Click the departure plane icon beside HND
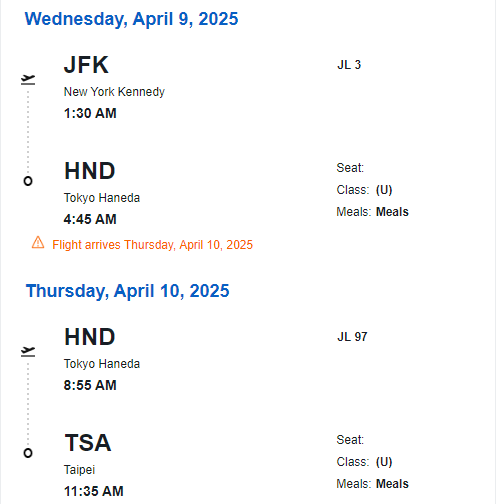The height and width of the screenshot is (504, 496). click(28, 352)
